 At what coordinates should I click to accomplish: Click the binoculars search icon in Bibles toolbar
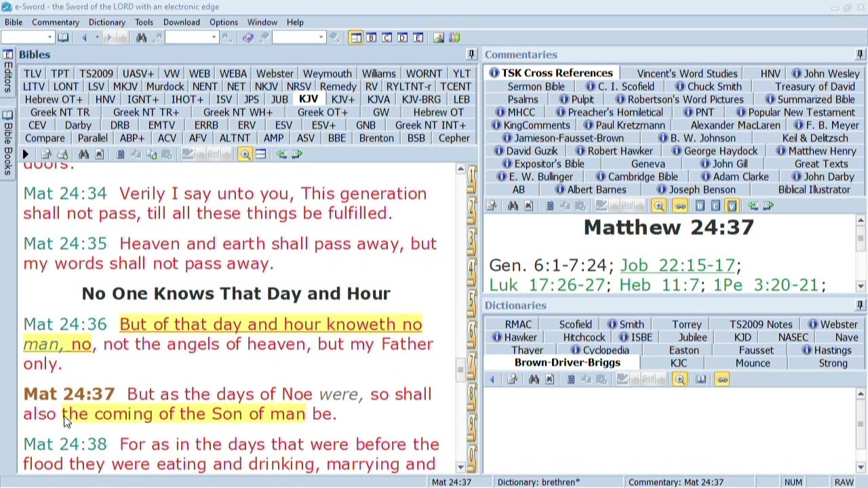(83, 155)
